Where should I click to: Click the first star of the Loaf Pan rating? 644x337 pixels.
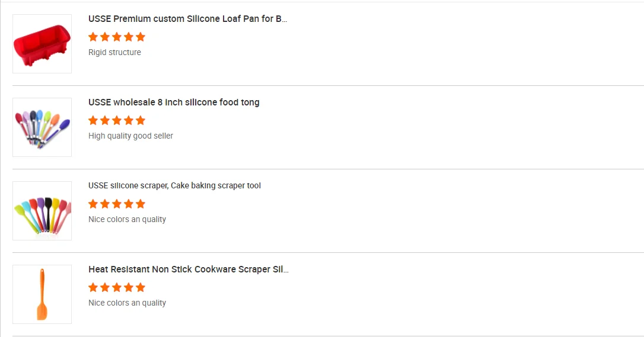point(93,37)
